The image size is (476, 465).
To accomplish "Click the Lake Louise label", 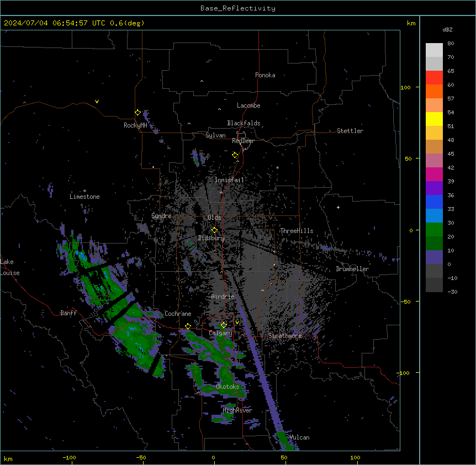I will pos(9,267).
